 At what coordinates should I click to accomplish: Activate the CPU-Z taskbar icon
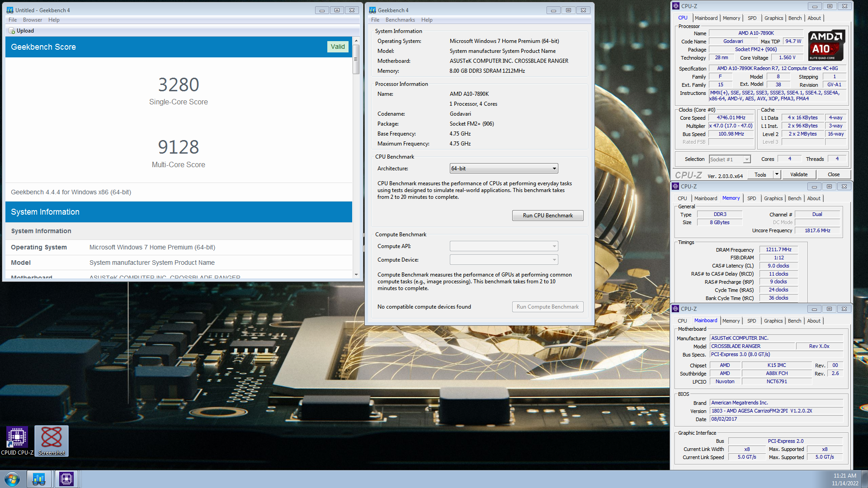[66, 479]
